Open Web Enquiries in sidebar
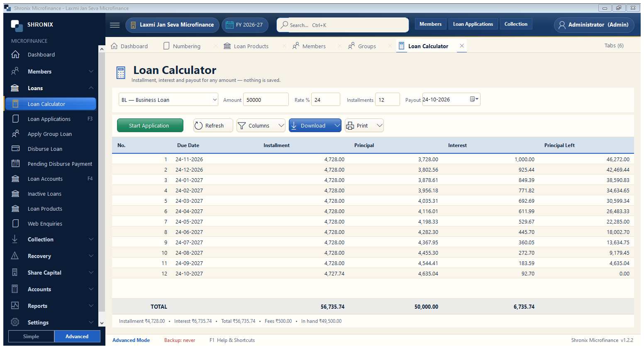 (x=50, y=224)
